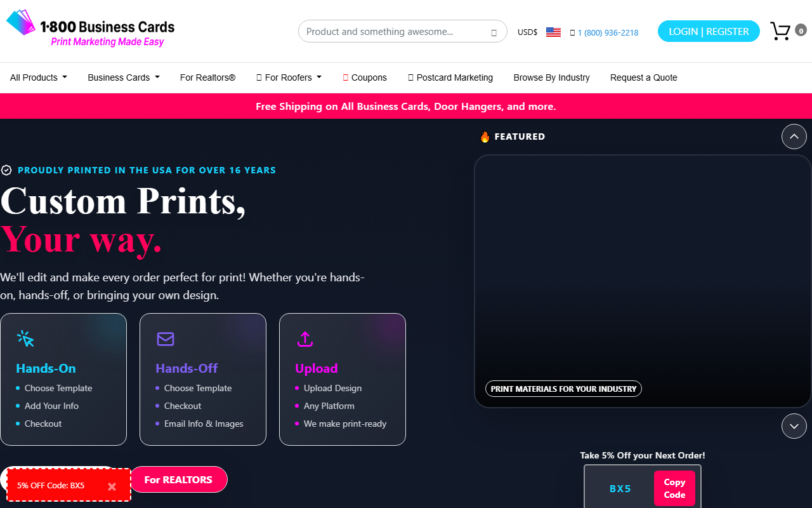Open Postcard Marketing in the navigation
812x508 pixels.
[450, 77]
